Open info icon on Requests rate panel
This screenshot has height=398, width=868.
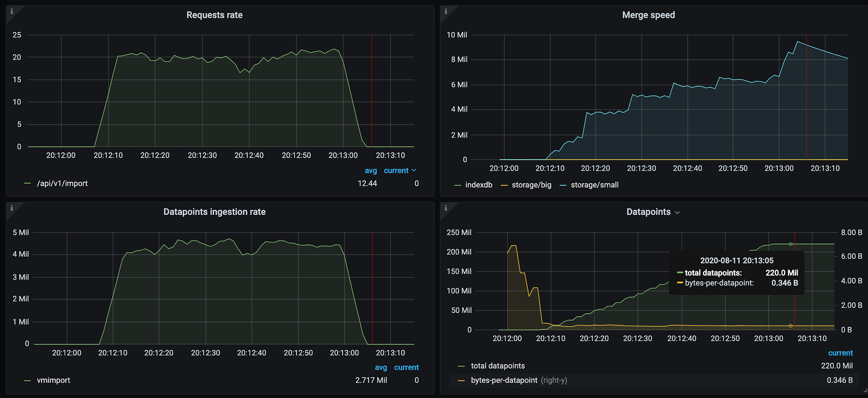coord(12,11)
